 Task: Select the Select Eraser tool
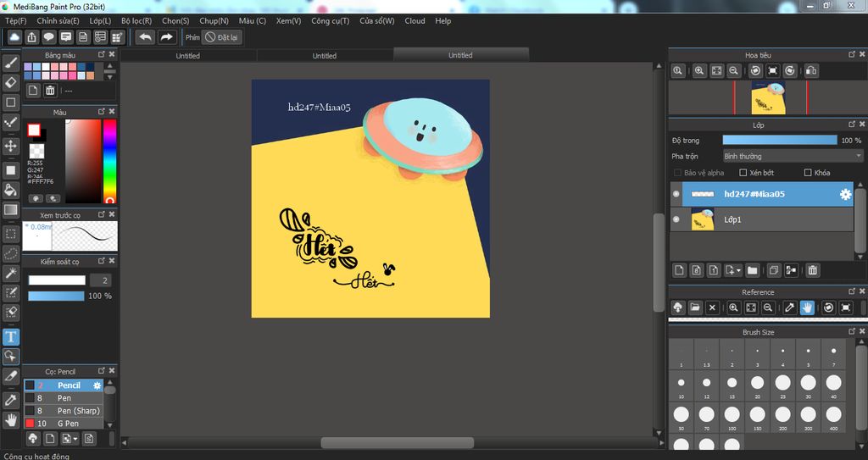tap(10, 313)
